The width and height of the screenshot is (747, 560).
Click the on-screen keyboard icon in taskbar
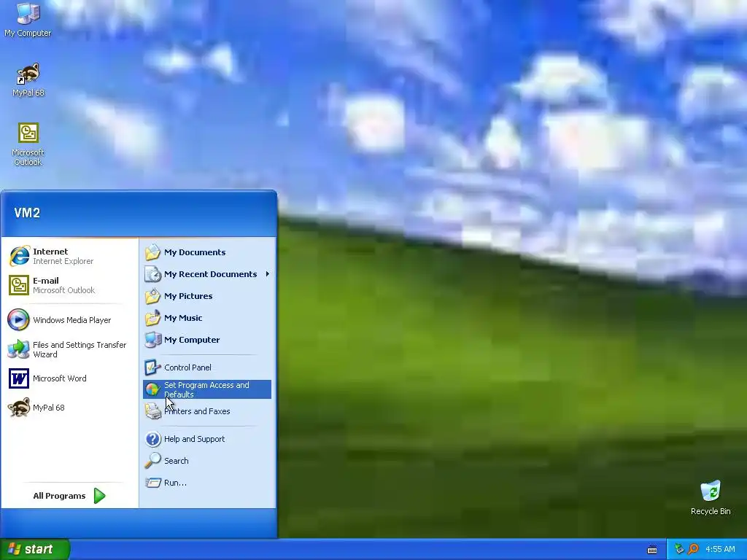[x=652, y=550]
